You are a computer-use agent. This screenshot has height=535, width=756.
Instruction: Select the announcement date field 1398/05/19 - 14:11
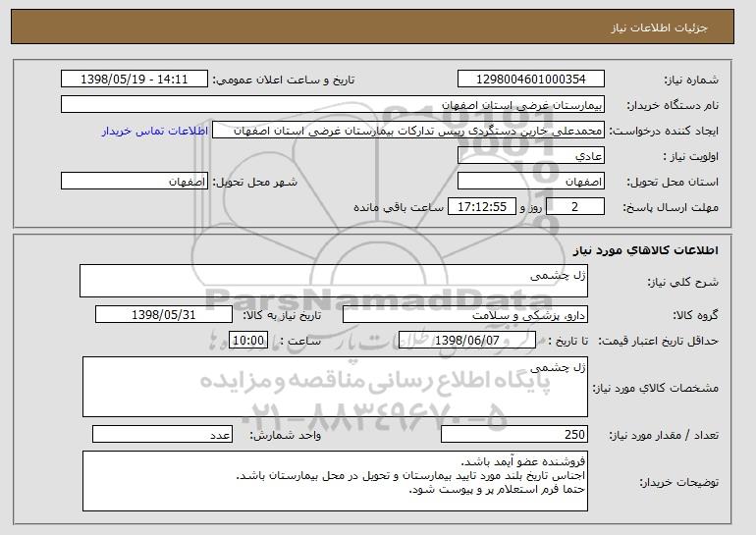tap(135, 80)
